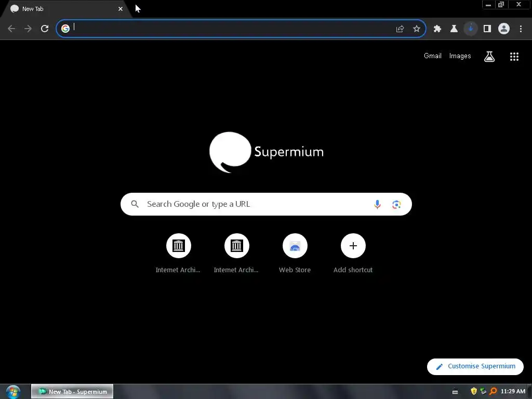
Task: Open Search Labs flask icon on page
Action: click(489, 56)
